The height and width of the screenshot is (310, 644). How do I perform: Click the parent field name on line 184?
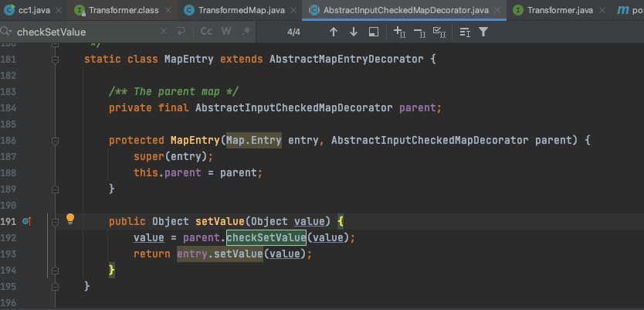point(417,108)
